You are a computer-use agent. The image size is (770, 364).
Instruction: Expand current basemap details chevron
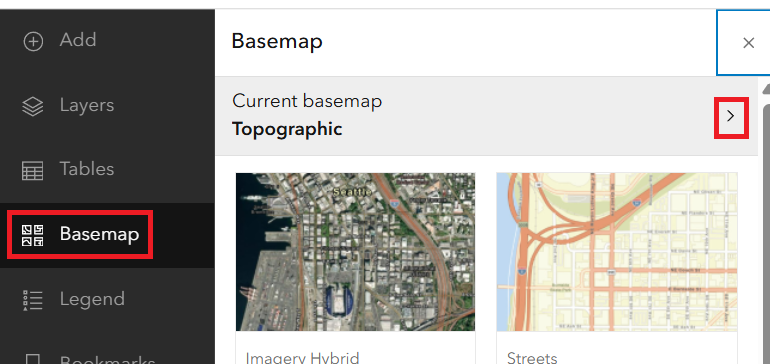(x=731, y=116)
